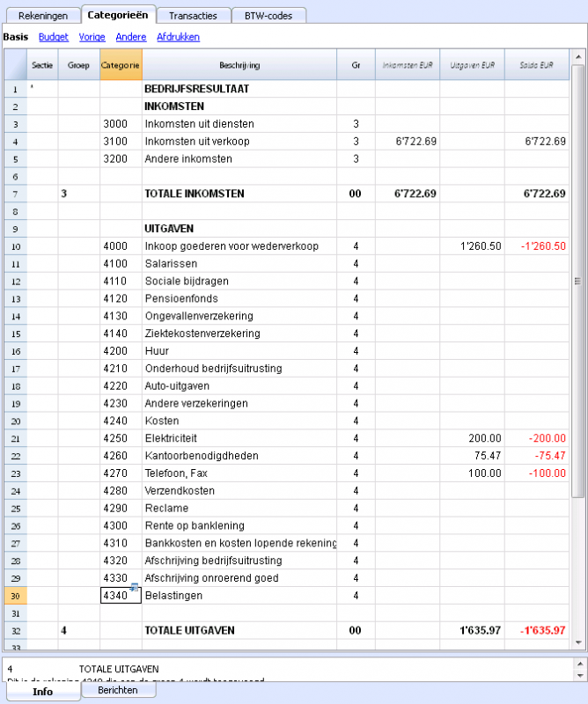Select the Sectie column header

[42, 65]
